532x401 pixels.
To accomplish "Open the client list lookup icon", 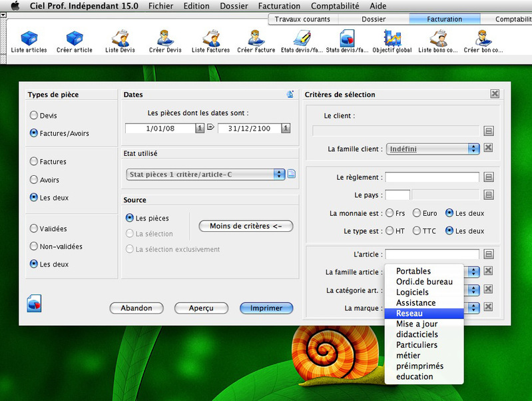I will [x=489, y=131].
